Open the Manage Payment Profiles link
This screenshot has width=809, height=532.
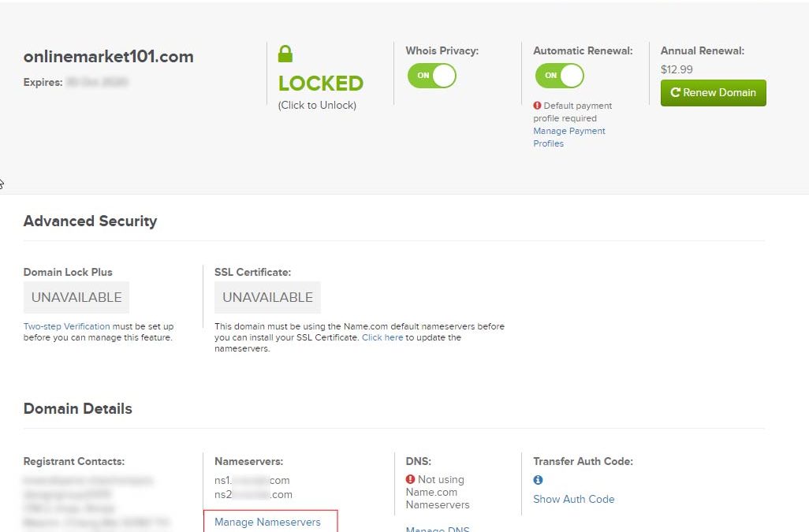569,137
